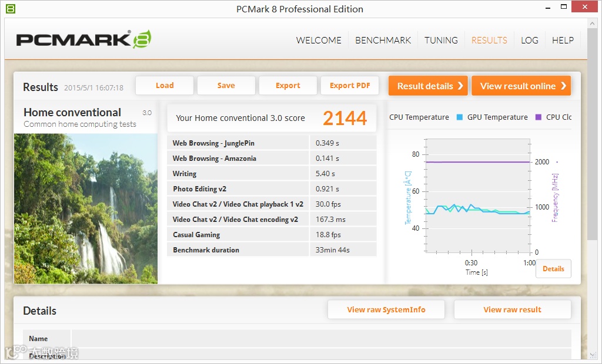
Task: Click the 18.8 fps value
Action: tap(328, 235)
